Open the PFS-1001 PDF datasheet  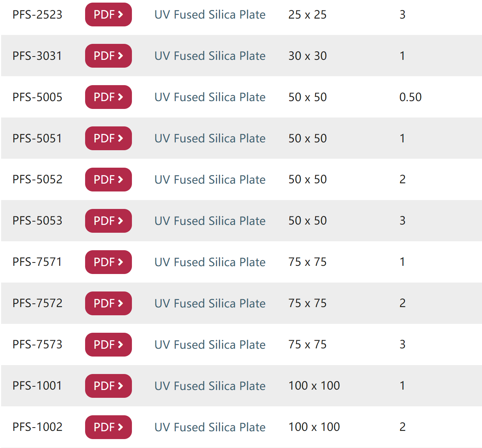[108, 386]
